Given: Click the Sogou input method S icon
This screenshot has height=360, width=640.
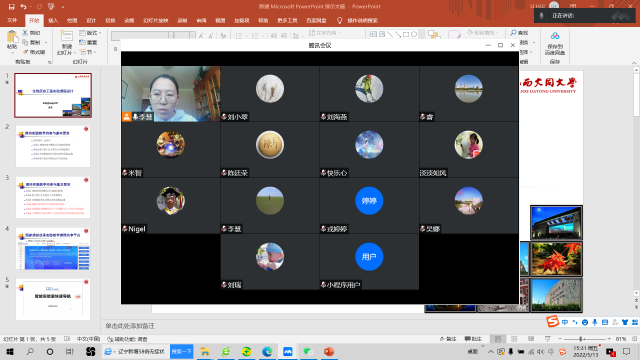Looking at the screenshot, I should click(552, 322).
